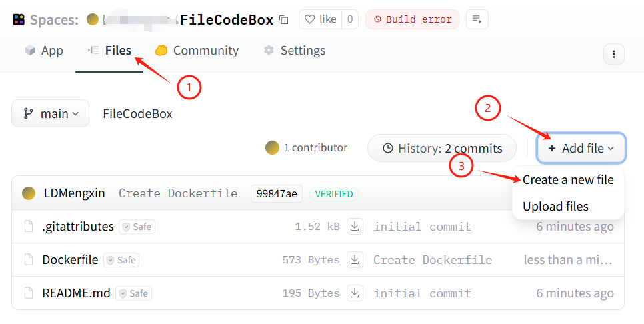Collapse the Add file dropdown
Screen dimensions: 644x324
581,148
